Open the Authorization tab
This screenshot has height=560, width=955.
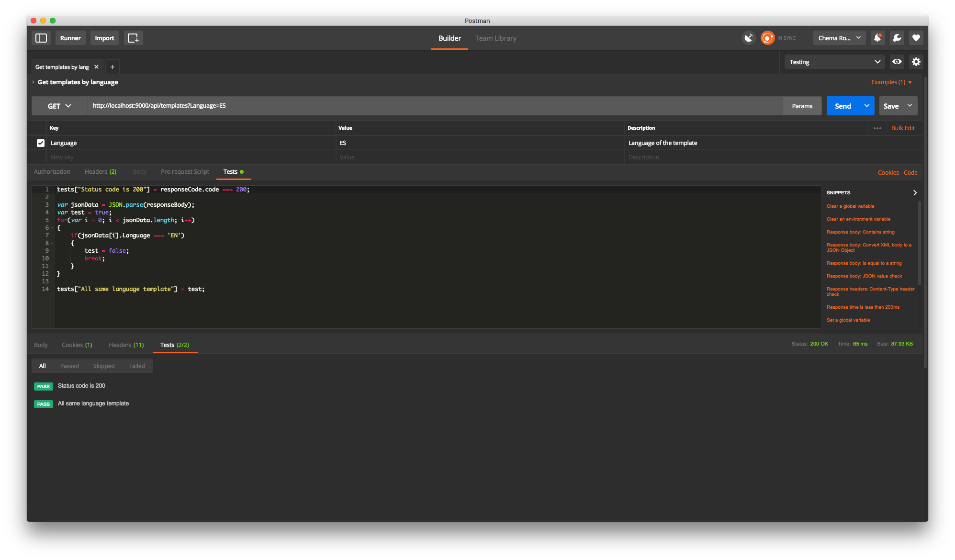tap(52, 172)
